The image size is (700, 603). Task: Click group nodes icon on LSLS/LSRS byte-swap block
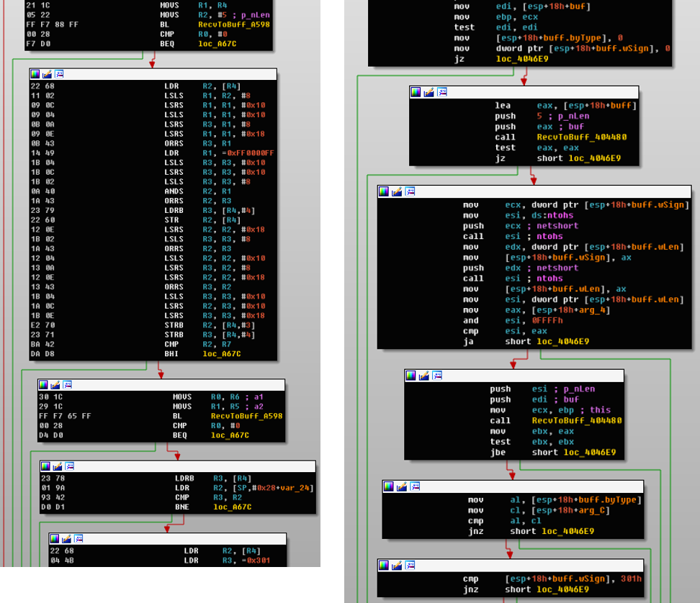(60, 74)
